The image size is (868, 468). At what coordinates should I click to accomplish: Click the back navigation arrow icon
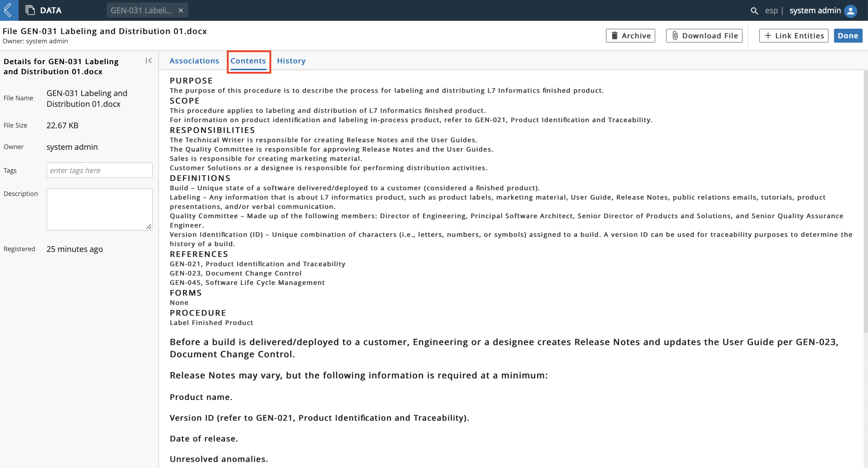9,10
